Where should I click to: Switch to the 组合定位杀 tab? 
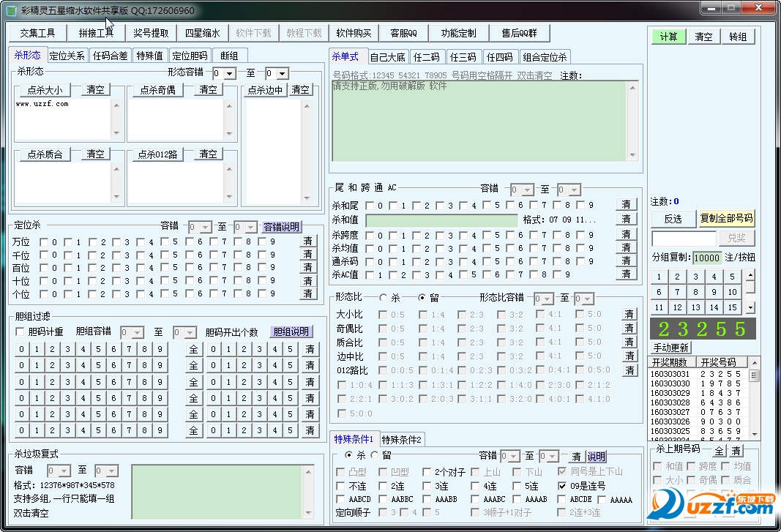(545, 57)
